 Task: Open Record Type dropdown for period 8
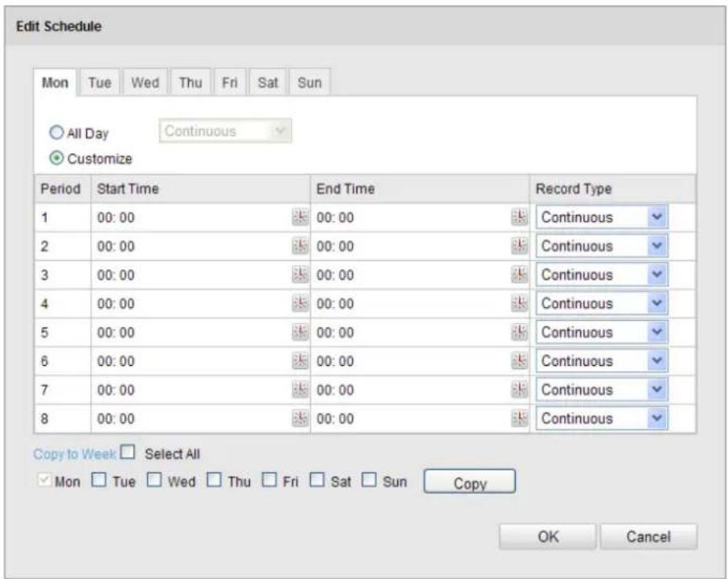(x=602, y=418)
